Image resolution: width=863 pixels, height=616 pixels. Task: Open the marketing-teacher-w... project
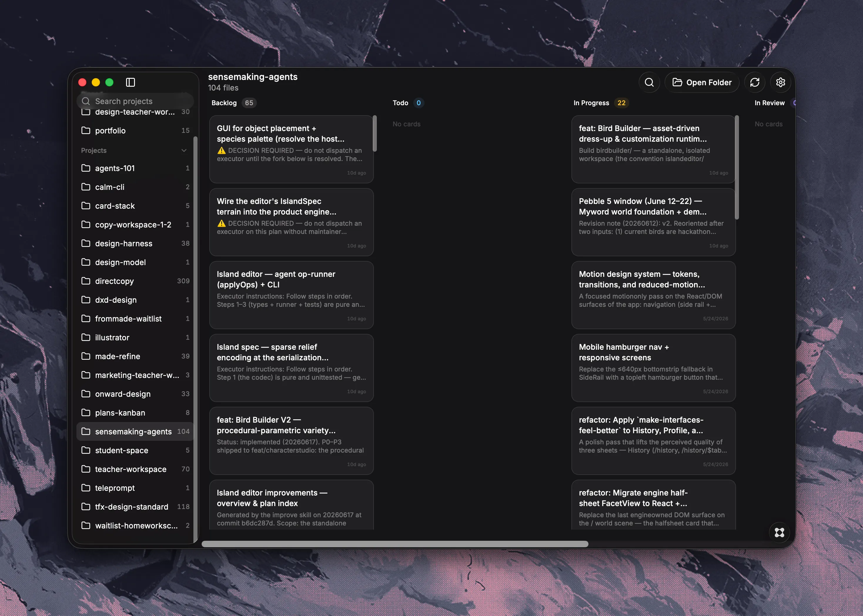(x=135, y=375)
